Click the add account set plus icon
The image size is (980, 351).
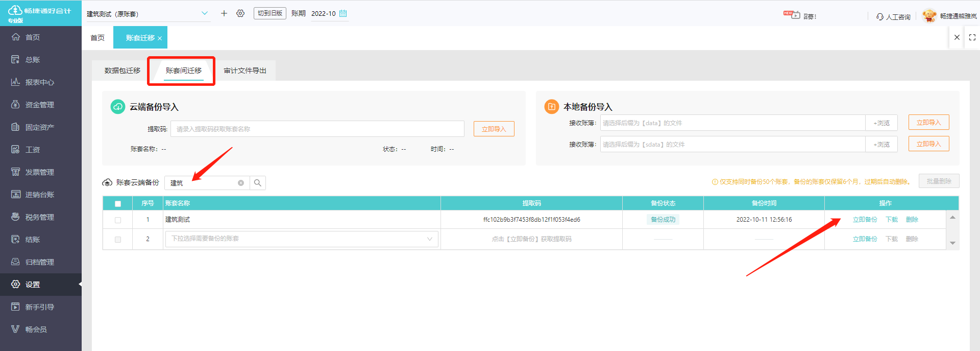pos(224,13)
